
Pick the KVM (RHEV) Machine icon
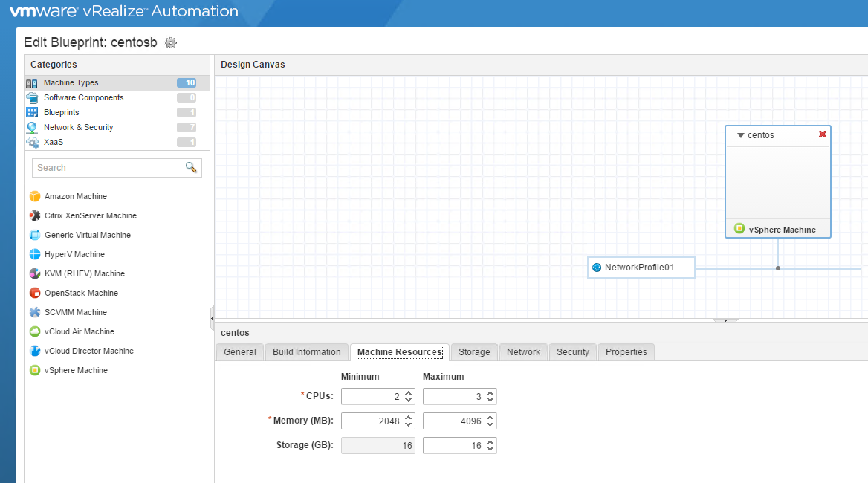click(x=35, y=274)
